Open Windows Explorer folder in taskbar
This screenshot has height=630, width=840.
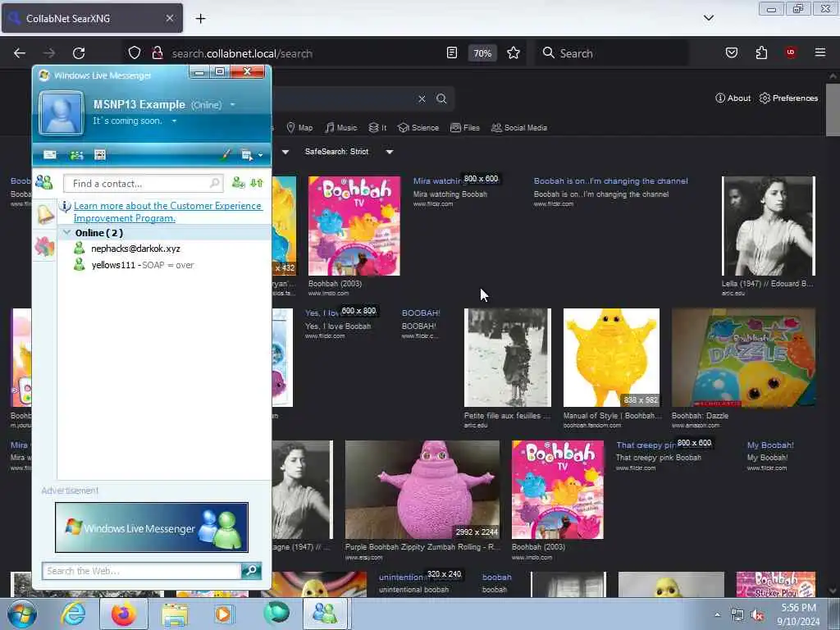point(175,614)
